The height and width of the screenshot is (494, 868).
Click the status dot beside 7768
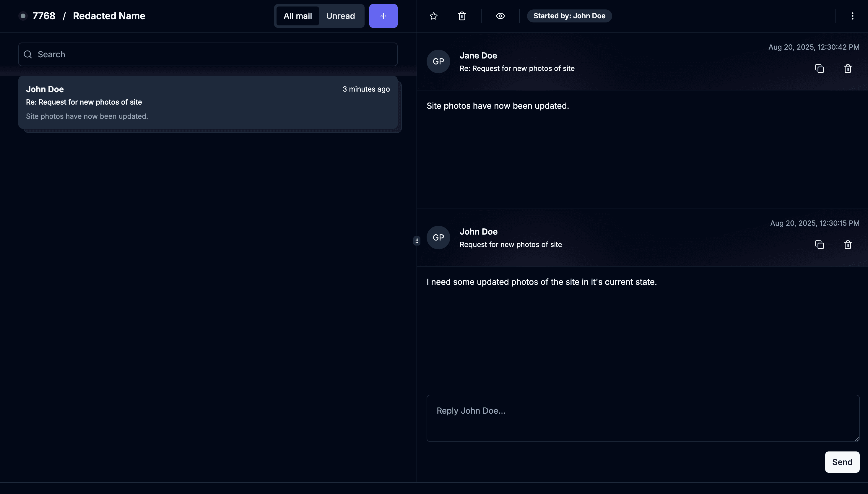point(23,16)
